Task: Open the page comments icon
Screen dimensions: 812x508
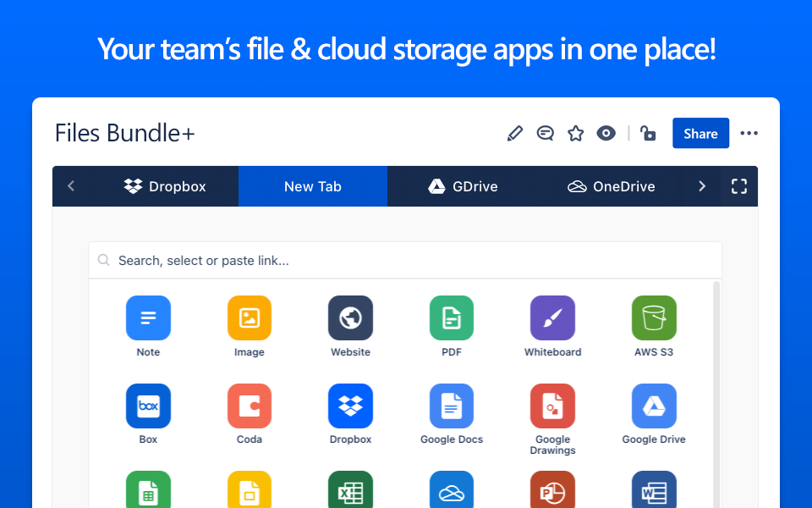Action: 545,133
